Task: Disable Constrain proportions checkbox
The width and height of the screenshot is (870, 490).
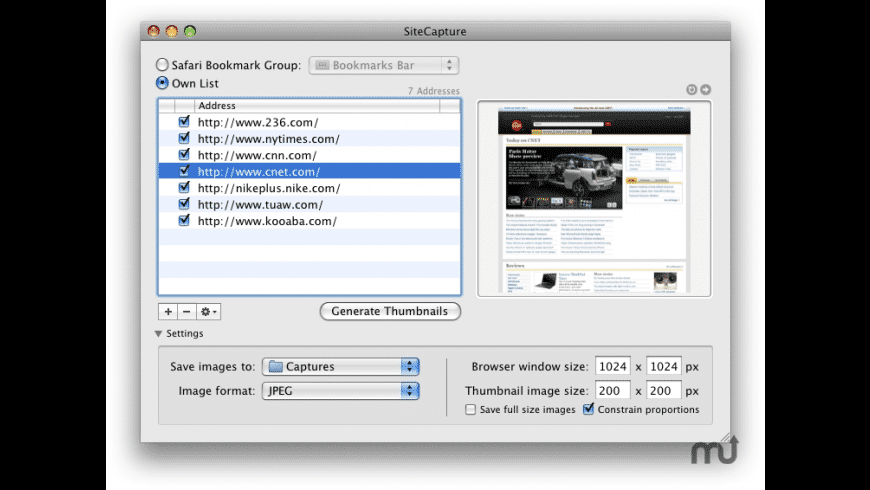Action: (x=588, y=410)
